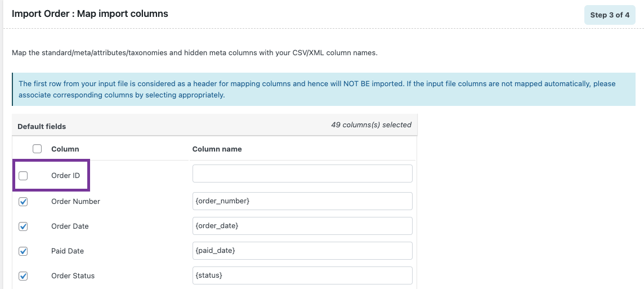
Task: Disable the Paid Date checkbox
Action: 23,251
